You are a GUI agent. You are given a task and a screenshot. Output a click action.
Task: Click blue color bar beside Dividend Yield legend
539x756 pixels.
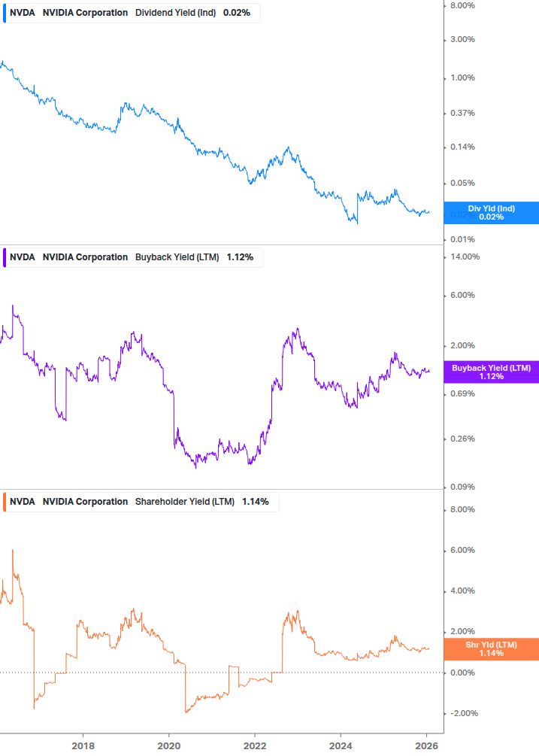(5, 13)
